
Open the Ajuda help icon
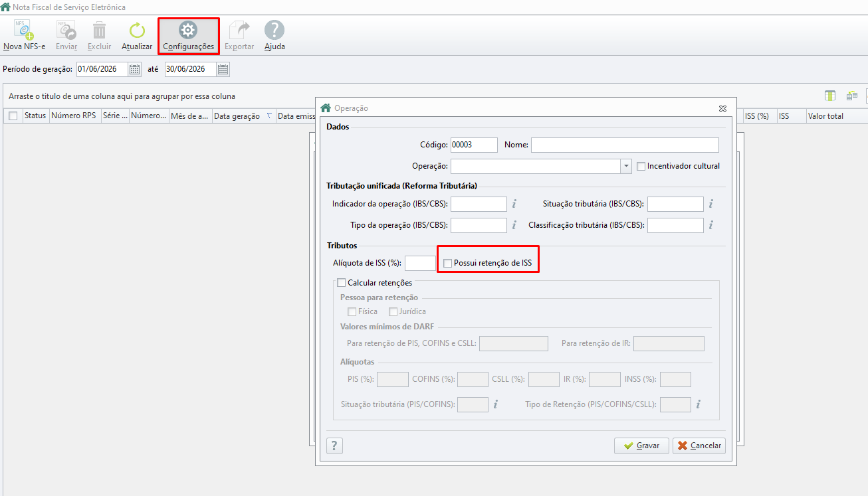(274, 36)
